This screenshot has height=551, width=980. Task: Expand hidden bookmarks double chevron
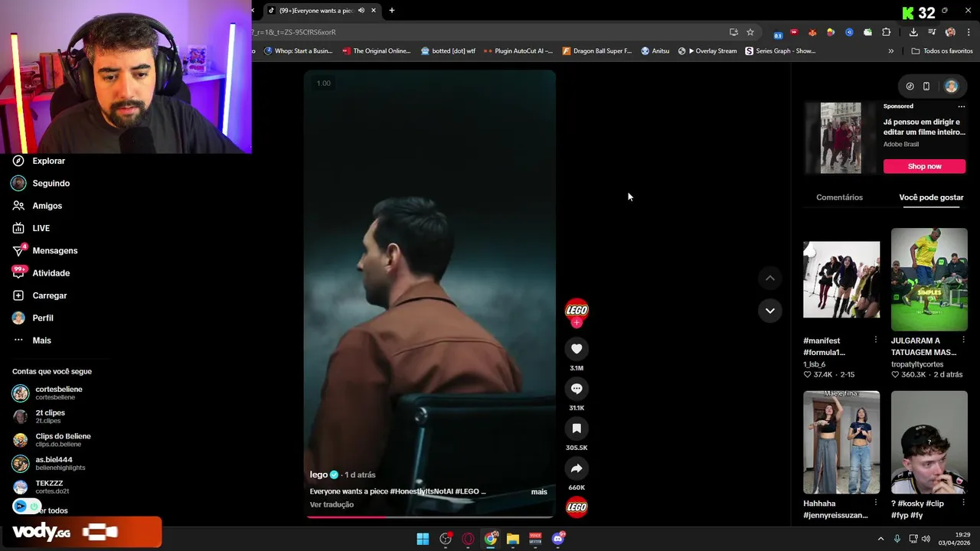coord(891,51)
